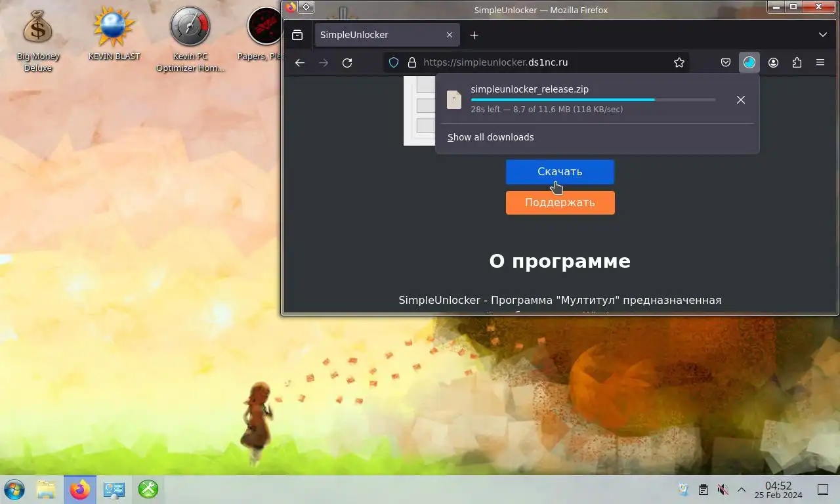Click the download progress bar
Screen dimensions: 840x504
click(593, 100)
